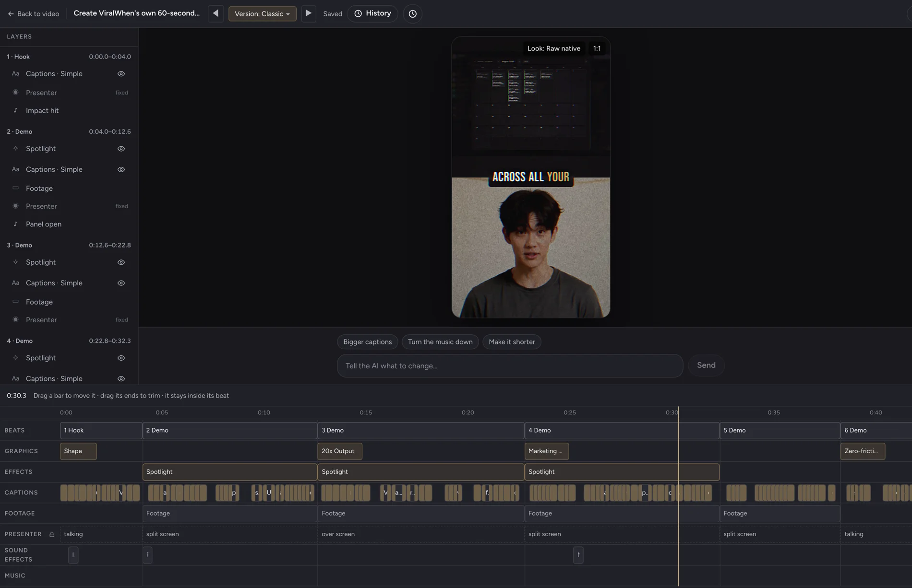Select Footage layer in beat 2
Image resolution: width=912 pixels, height=588 pixels.
pos(69,188)
